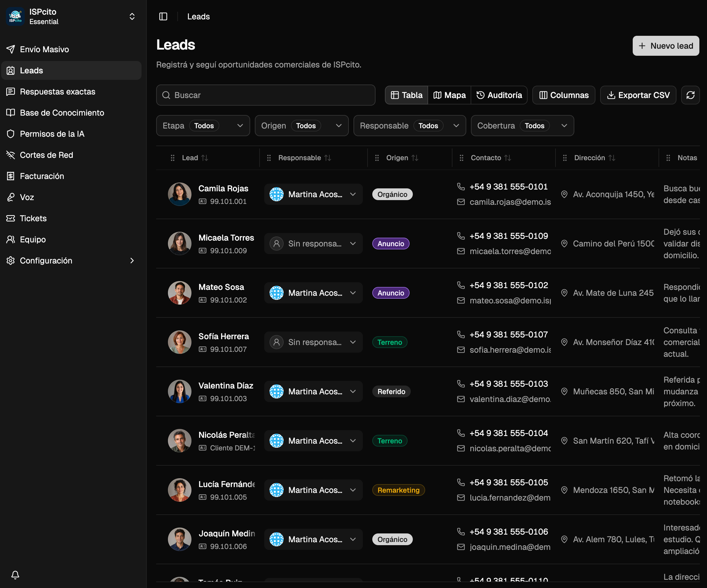
Task: Click Exportar CSV button
Action: 638,95
